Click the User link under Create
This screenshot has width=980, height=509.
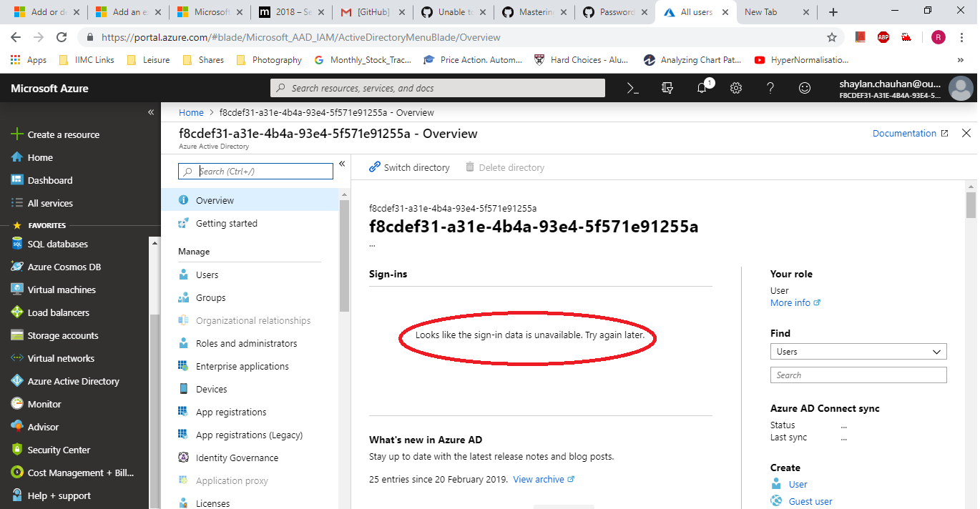(x=798, y=484)
